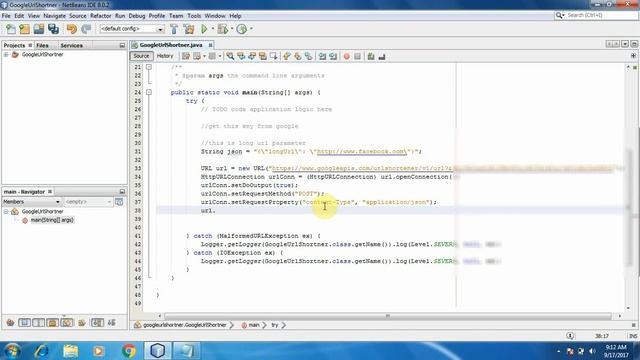The width and height of the screenshot is (640, 360).
Task: Click the Clean and Build icon
Action: coord(189,29)
